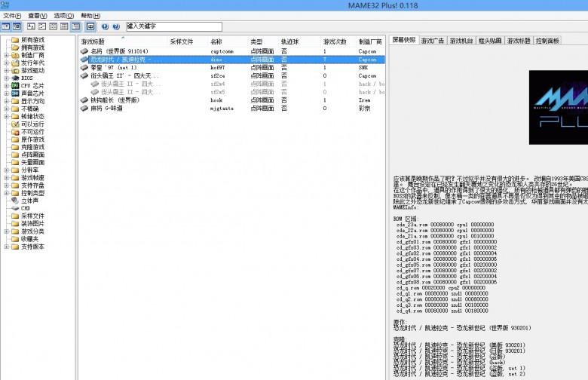Click the 不可运行 red-mark folder icon

point(15,132)
